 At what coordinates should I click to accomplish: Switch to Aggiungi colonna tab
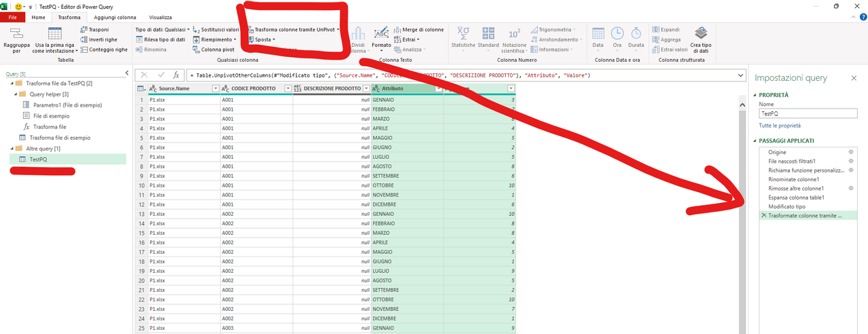pyautogui.click(x=115, y=17)
